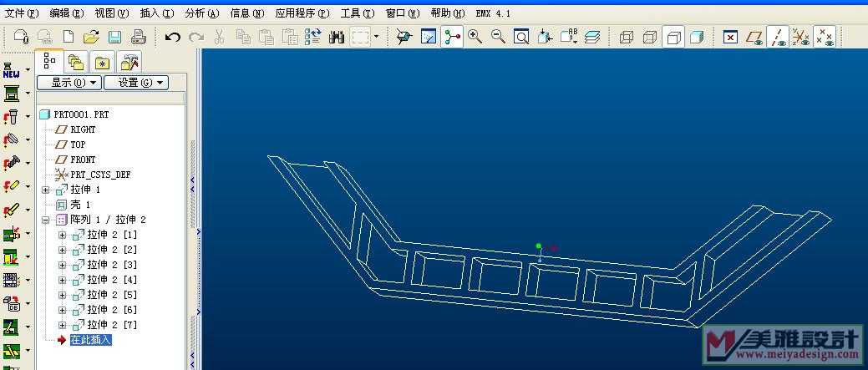
Task: Undo the last action
Action: coord(173,37)
